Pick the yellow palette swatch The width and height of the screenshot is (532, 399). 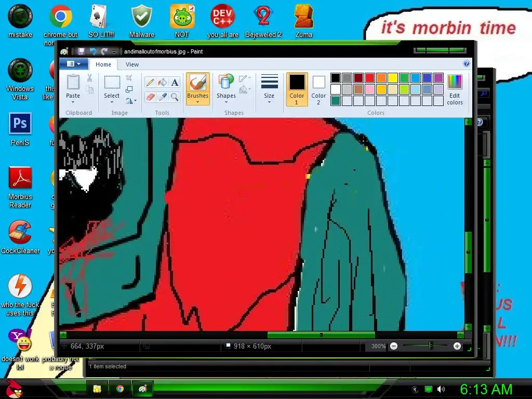pyautogui.click(x=393, y=78)
